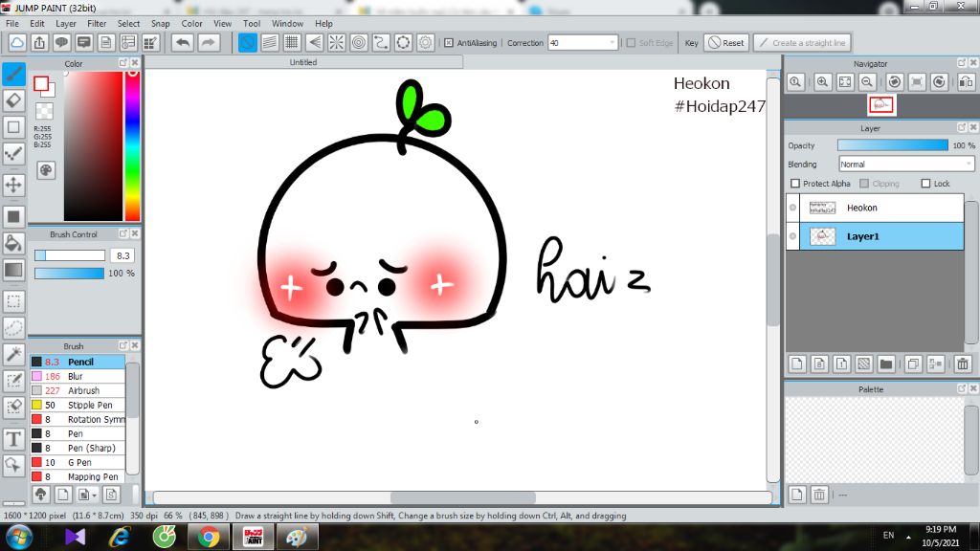The width and height of the screenshot is (980, 551).
Task: Select the Brush tool in left toolbar
Action: pos(13,75)
